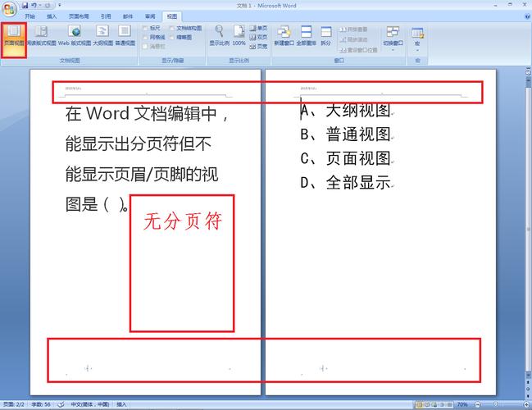532x410 pixels.
Task: Open Word help question mark icon
Action: 528,16
